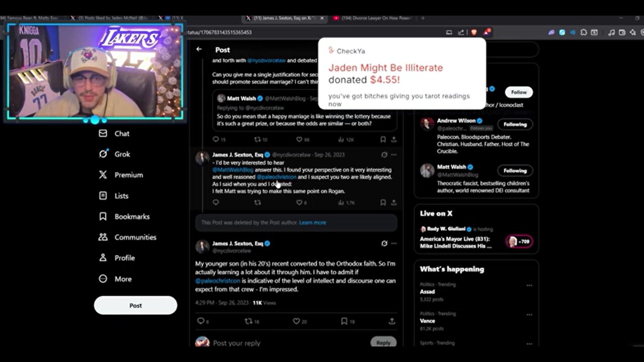Like the post with 86 likes
Viewport: 644px width, 362px height.
pyautogui.click(x=299, y=139)
